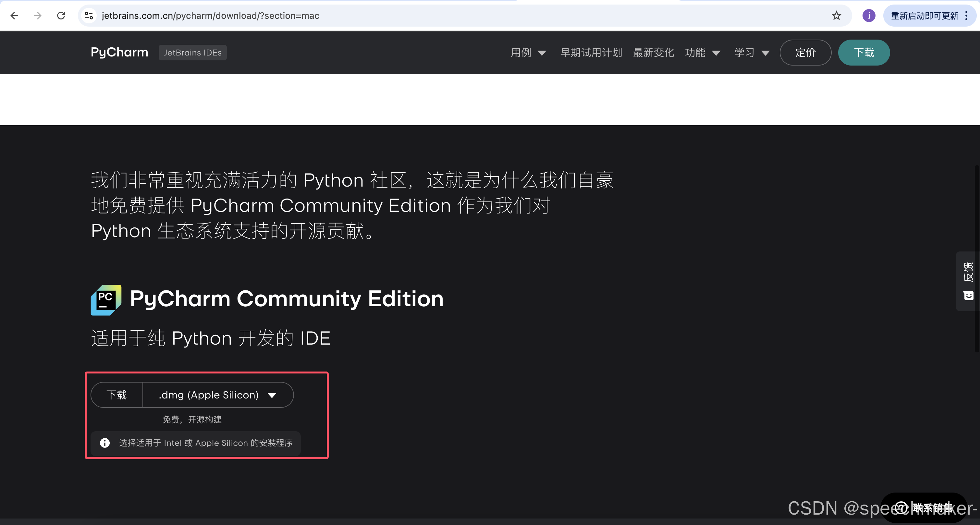Open Chrome three-dot menu
This screenshot has height=525, width=980.
pos(967,16)
